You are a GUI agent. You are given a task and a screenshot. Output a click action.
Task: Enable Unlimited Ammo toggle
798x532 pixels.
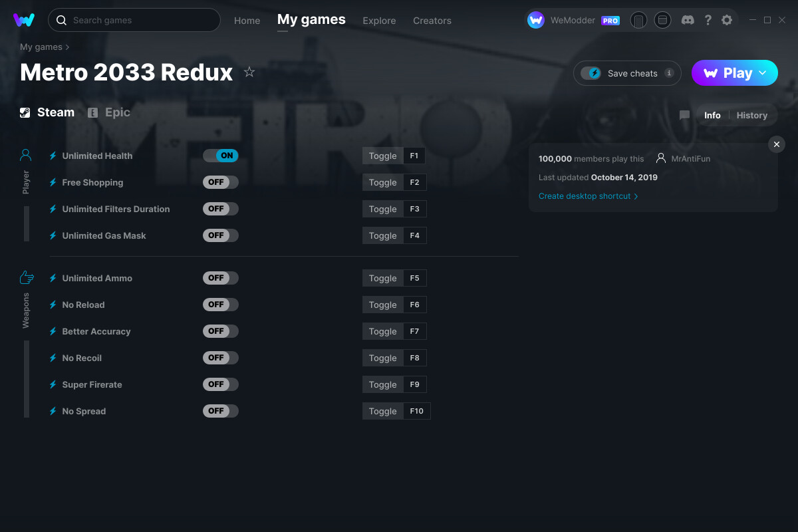click(221, 278)
